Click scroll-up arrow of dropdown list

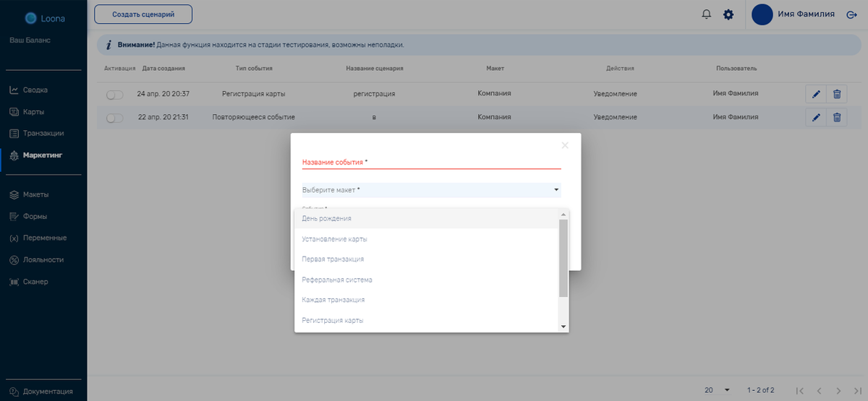(x=563, y=215)
